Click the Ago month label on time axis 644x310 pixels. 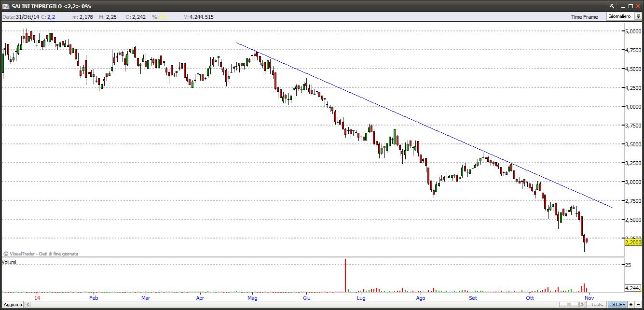[421, 298]
